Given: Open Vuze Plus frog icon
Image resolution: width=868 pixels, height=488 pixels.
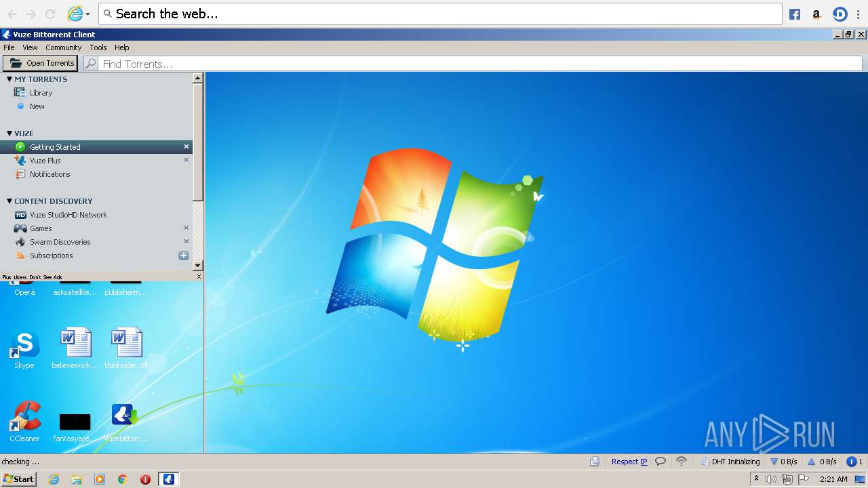Looking at the screenshot, I should (x=20, y=161).
